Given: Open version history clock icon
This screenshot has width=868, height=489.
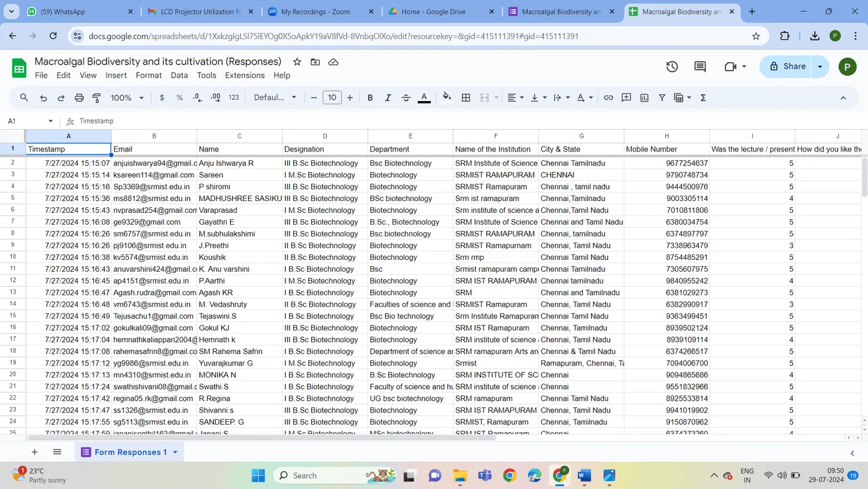Looking at the screenshot, I should point(672,66).
